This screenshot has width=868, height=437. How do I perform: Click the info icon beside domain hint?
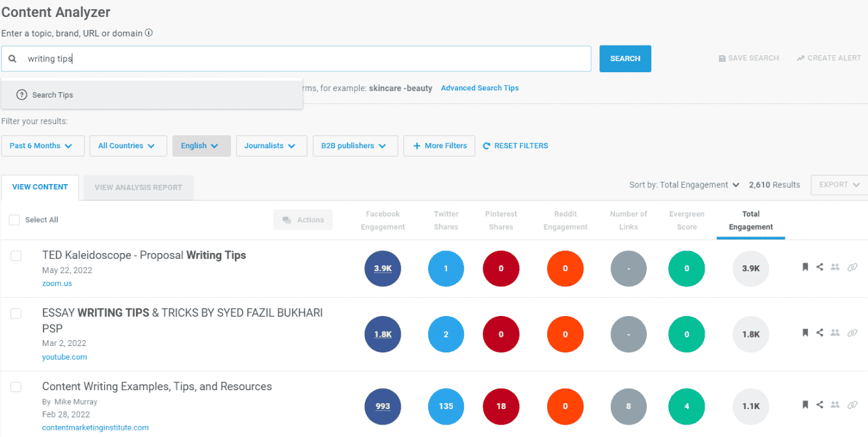click(x=149, y=33)
